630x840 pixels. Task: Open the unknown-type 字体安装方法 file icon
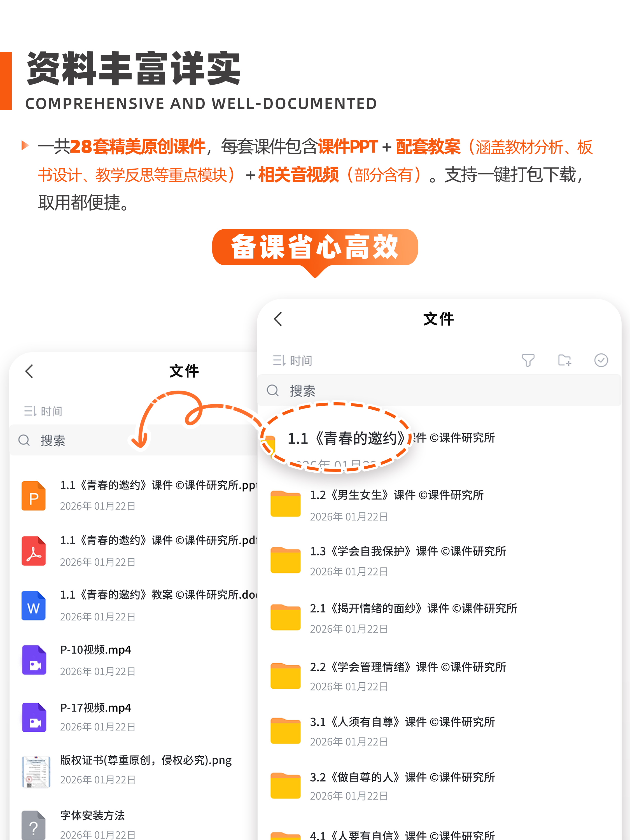[34, 825]
